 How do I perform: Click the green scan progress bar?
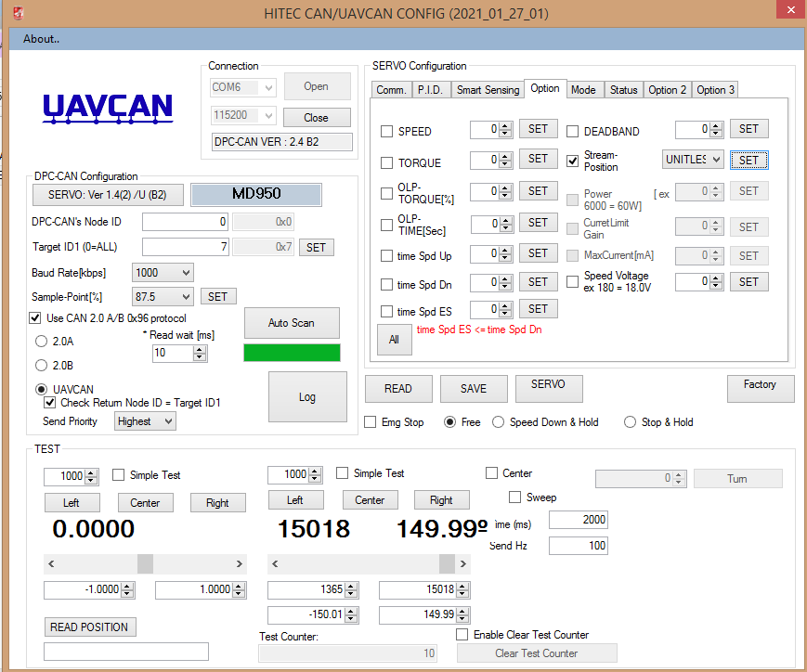pos(292,353)
